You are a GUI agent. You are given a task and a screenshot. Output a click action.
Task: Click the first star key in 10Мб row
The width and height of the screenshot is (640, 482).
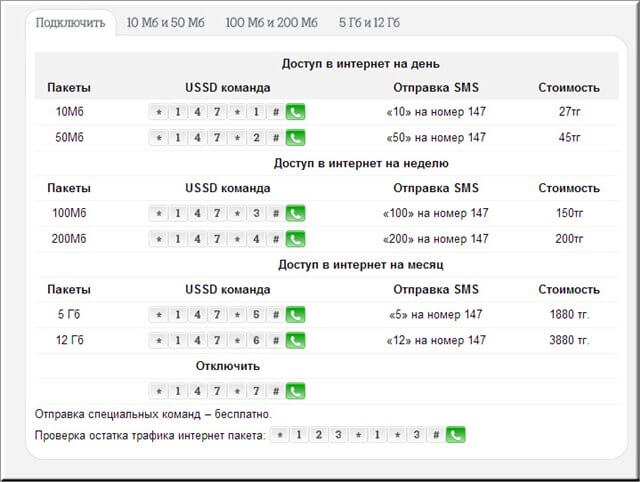(159, 112)
